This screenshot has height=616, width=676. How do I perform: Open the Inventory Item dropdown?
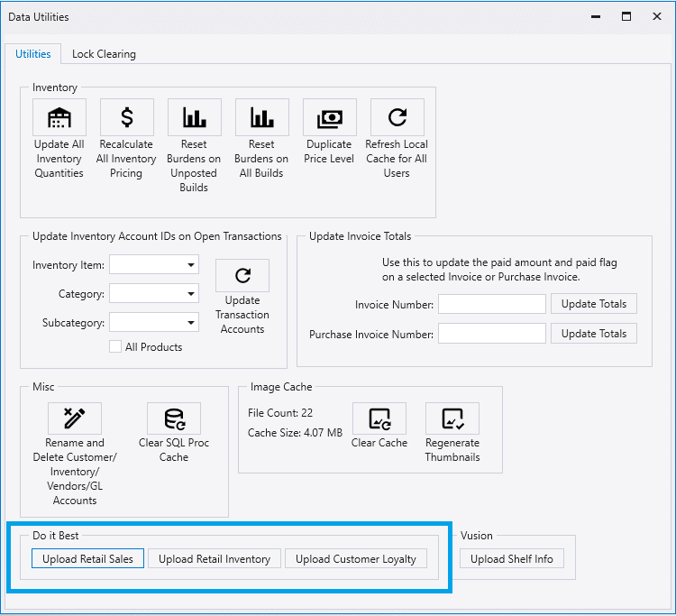point(154,265)
